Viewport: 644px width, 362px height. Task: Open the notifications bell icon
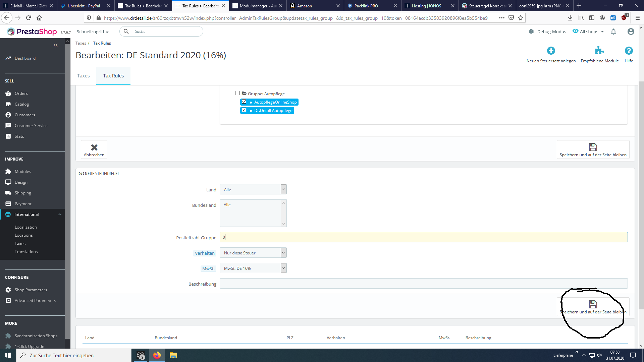[614, 31]
